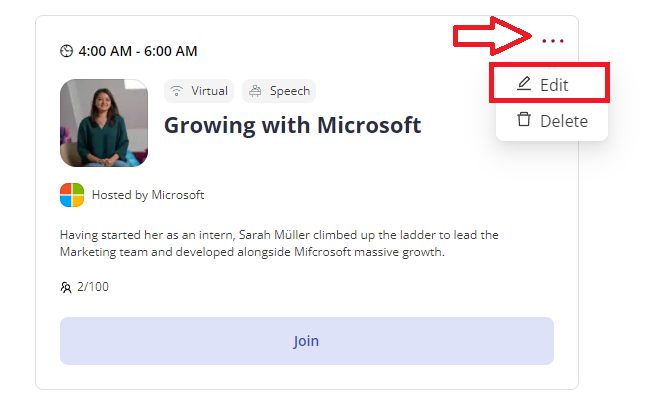Open the three-dot options menu
Screen dimensions: 651x398
coord(553,41)
